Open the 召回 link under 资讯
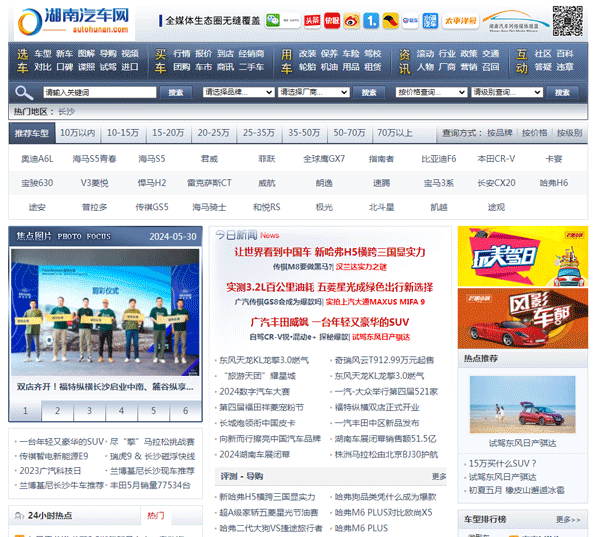This screenshot has height=537, width=600. tap(491, 67)
